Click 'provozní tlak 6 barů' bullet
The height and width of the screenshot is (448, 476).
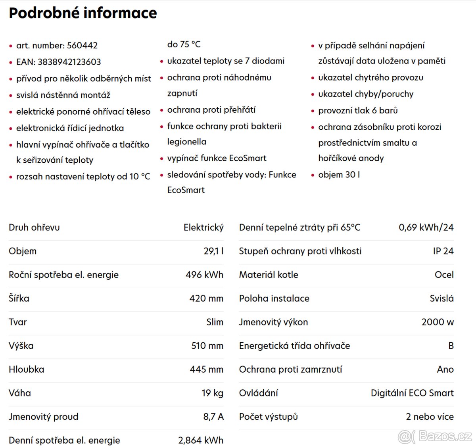(358, 111)
